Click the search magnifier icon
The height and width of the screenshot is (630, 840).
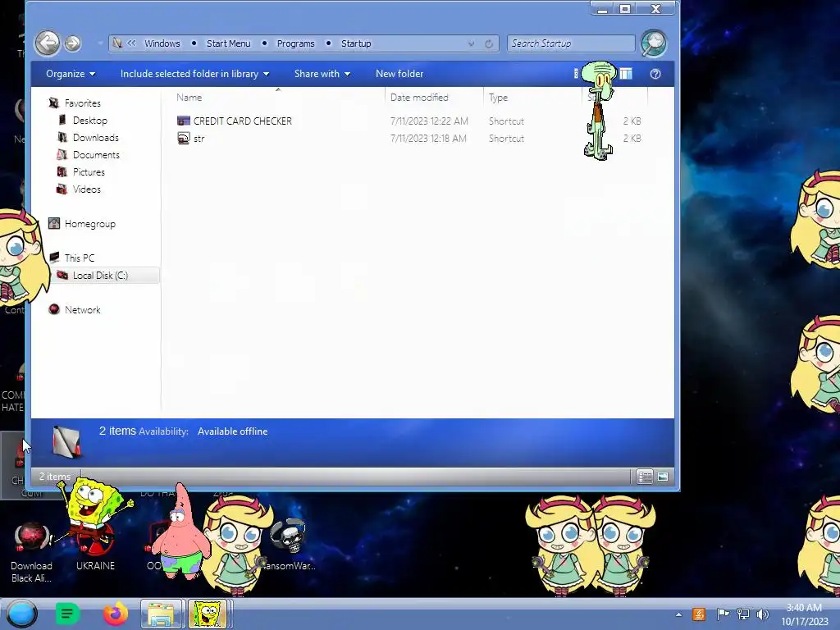click(654, 43)
